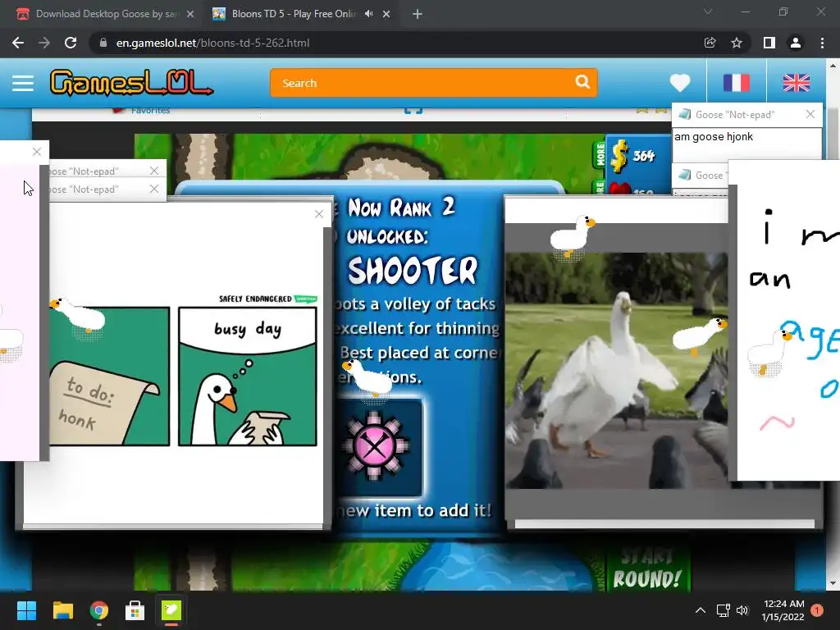Click the search magnifier button
The image size is (840, 630).
coord(582,82)
